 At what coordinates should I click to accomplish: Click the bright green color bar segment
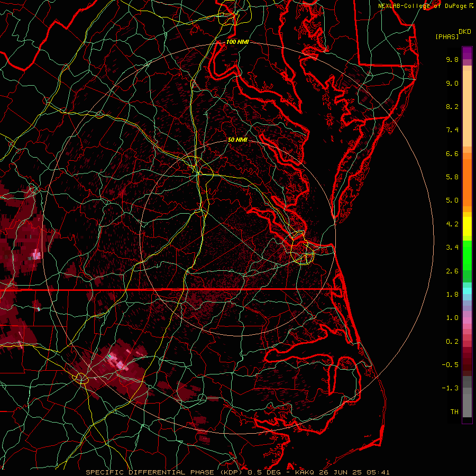tap(467, 255)
